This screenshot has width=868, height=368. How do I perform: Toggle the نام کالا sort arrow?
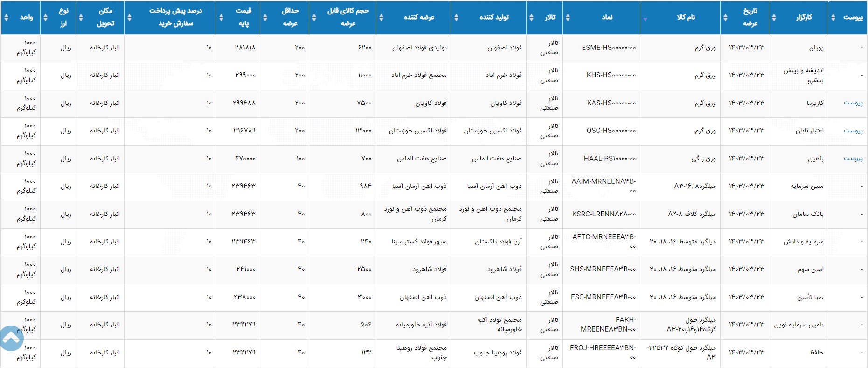pos(645,19)
